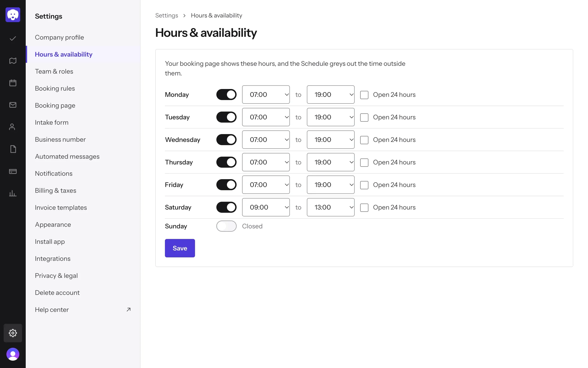Open the user avatar profile icon
This screenshot has width=588, height=368.
click(x=13, y=354)
